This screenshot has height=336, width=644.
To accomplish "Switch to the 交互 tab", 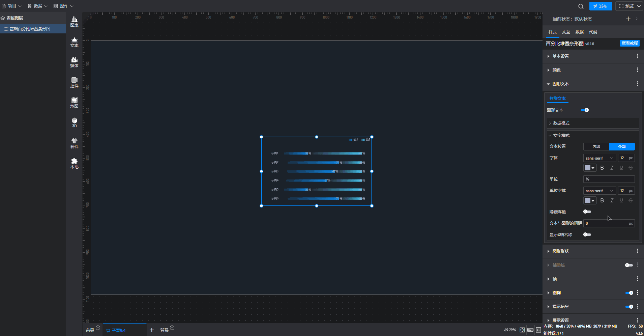I will click(566, 32).
